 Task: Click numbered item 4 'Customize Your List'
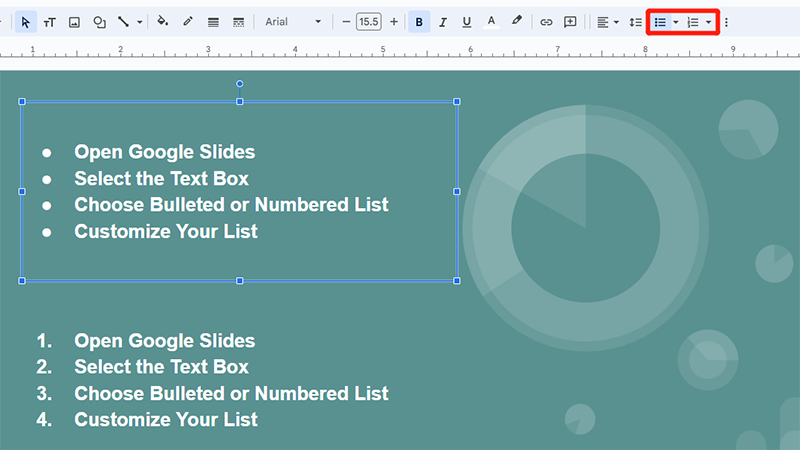(x=166, y=419)
